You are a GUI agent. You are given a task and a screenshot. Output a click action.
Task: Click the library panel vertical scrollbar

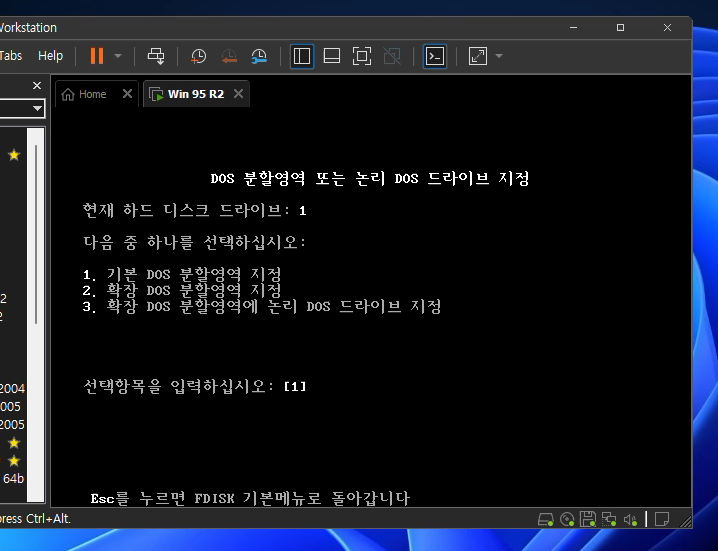pyautogui.click(x=36, y=235)
